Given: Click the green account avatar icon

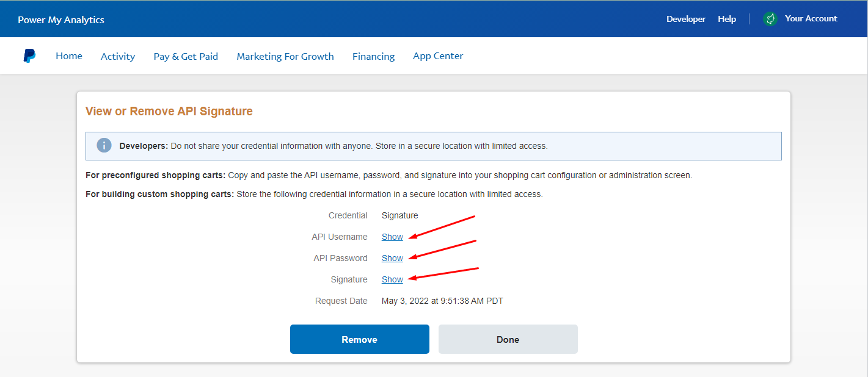Looking at the screenshot, I should coord(770,19).
